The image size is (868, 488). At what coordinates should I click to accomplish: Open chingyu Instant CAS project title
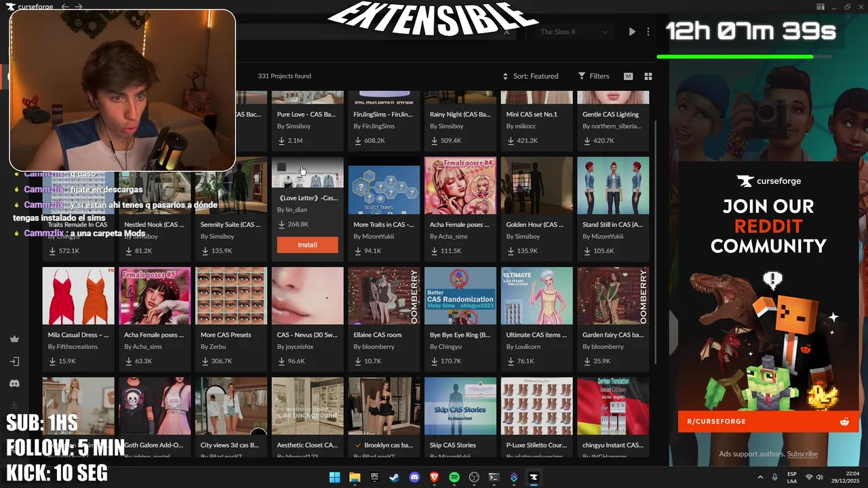pos(613,445)
